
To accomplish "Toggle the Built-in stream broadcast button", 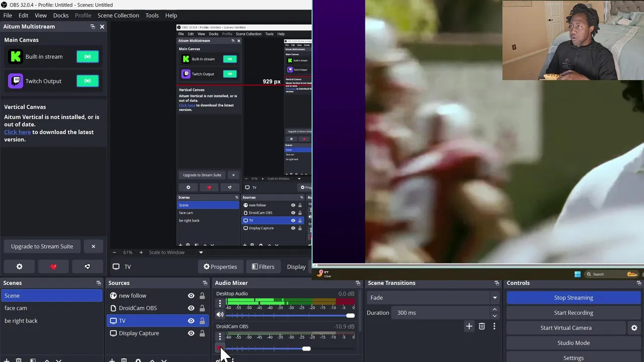I will 88,57.
